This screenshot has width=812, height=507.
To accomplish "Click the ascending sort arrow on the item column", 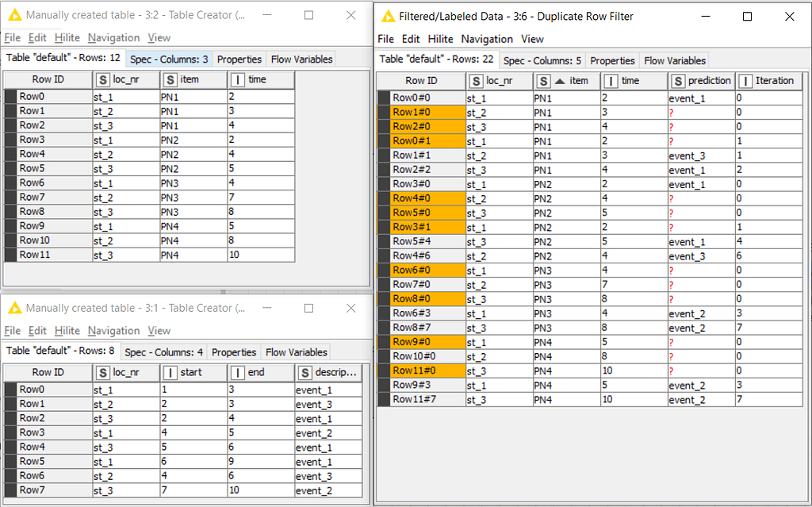I will click(561, 80).
